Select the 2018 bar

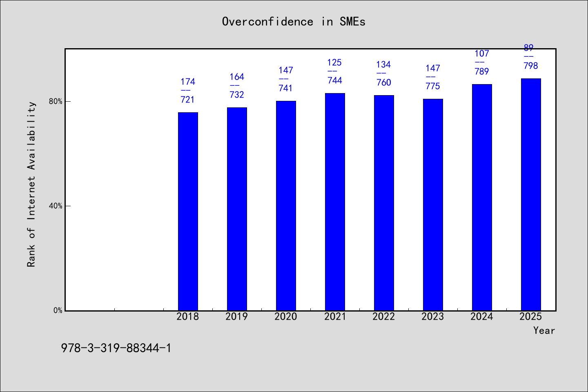pos(188,212)
